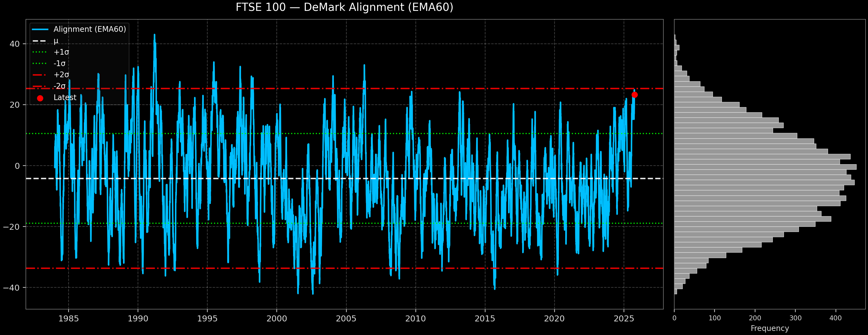The image size is (868, 335).
Task: Click the 2010 x-axis tick label
Action: (x=415, y=318)
